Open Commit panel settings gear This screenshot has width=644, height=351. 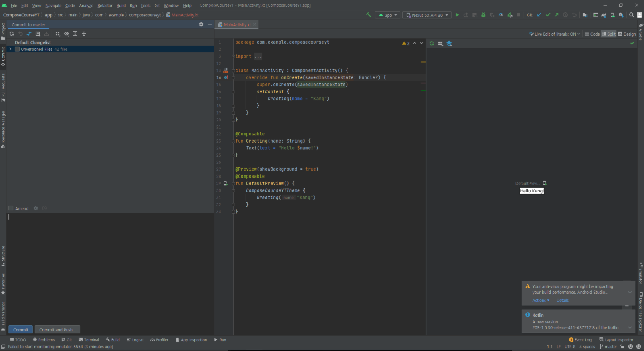(x=201, y=24)
